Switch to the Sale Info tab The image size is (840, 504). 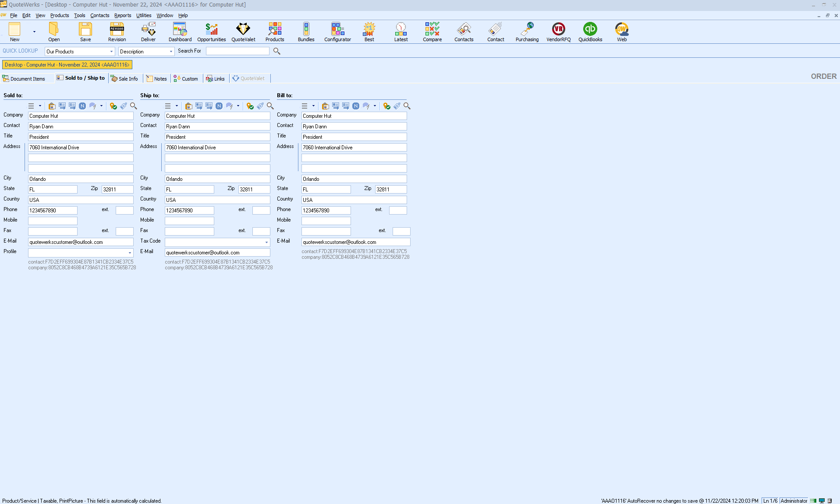pyautogui.click(x=124, y=79)
